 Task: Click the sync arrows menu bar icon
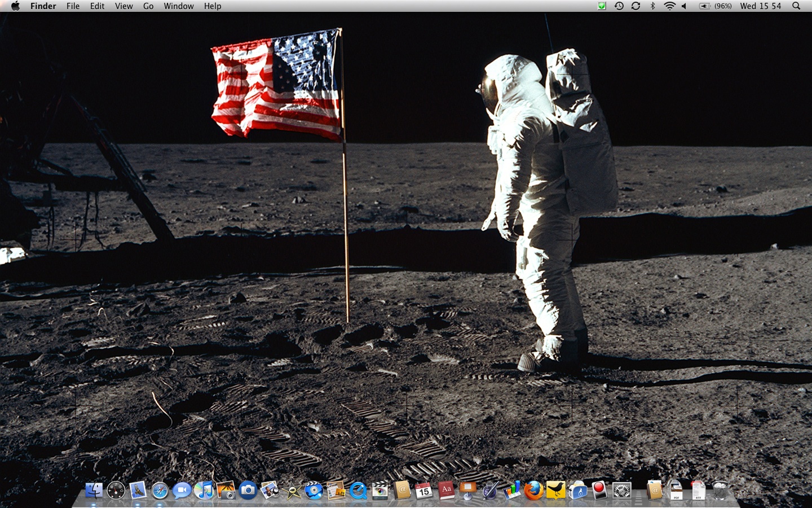pos(636,6)
